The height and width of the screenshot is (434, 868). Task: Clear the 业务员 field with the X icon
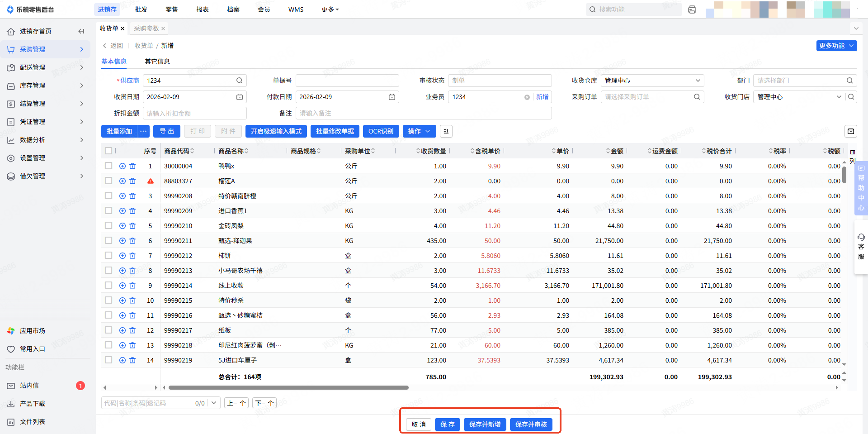pyautogui.click(x=527, y=97)
